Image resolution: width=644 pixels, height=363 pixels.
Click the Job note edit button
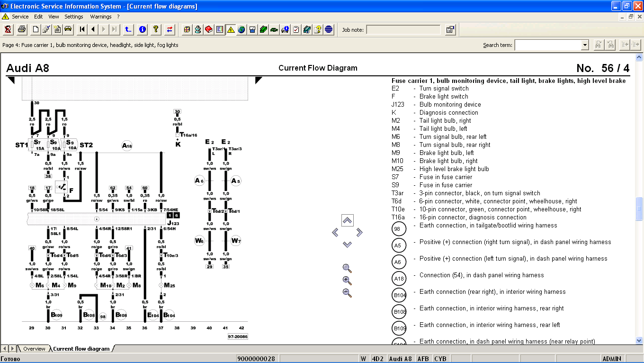point(450,30)
